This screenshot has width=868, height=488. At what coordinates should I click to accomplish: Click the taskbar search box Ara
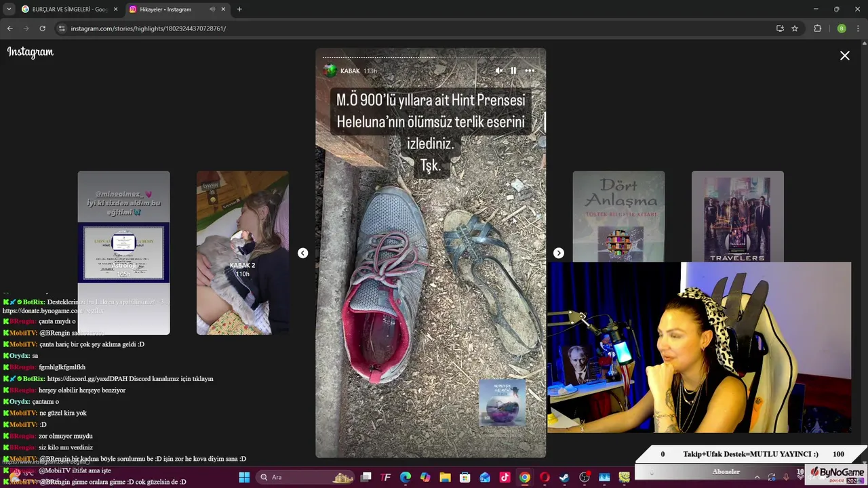coord(305,478)
